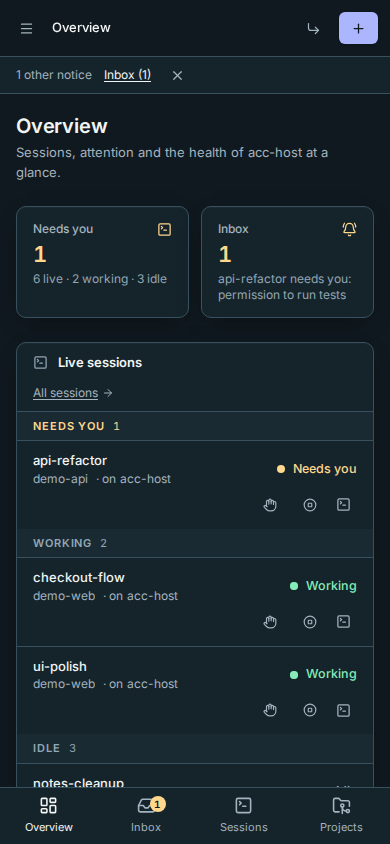This screenshot has height=844, width=390.
Task: Open the hamburger navigation menu
Action: [26, 29]
